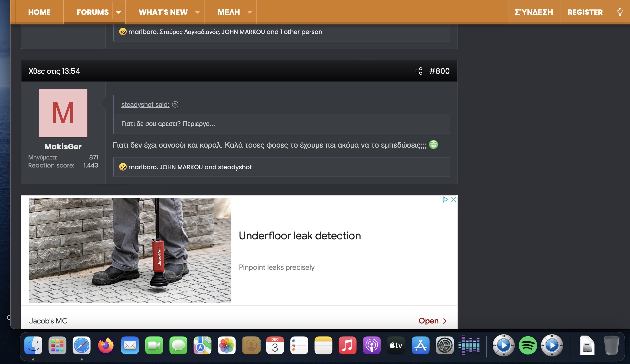Click the AdChoices triangle icon
This screenshot has width=630, height=364.
(445, 200)
